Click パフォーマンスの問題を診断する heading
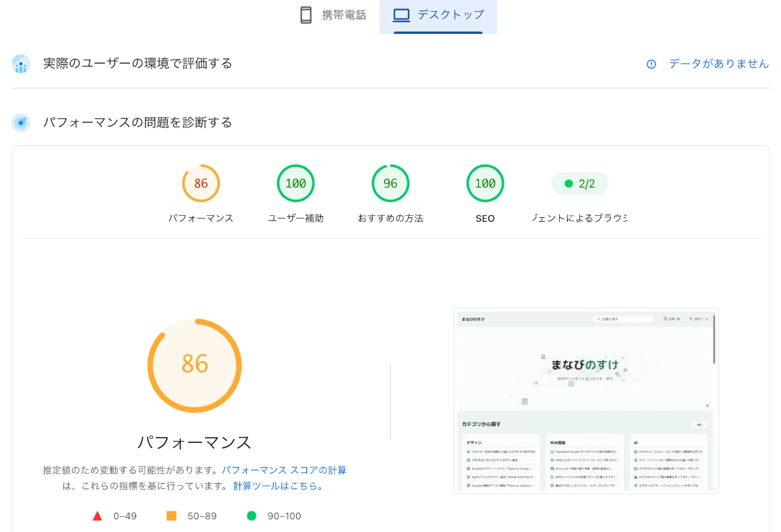 [x=137, y=122]
